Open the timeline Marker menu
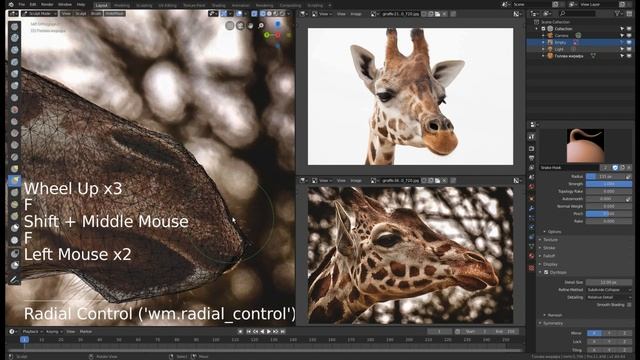Viewport: 640px width, 360px height. pos(86,331)
